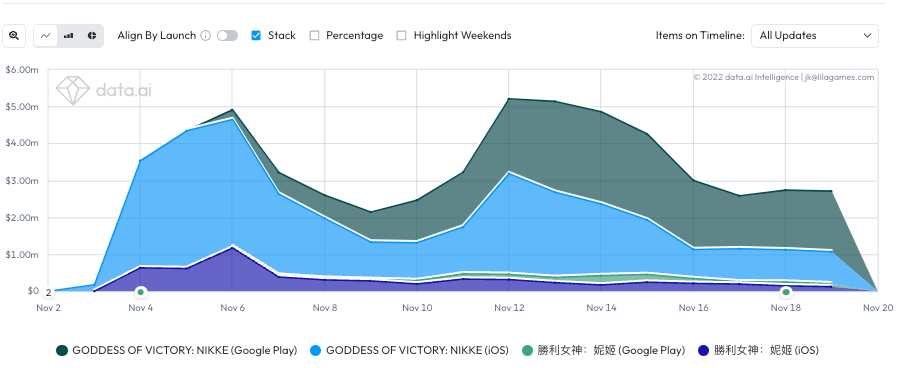The height and width of the screenshot is (368, 899).
Task: Click the timeline marker labeled 2
Action: tap(49, 292)
